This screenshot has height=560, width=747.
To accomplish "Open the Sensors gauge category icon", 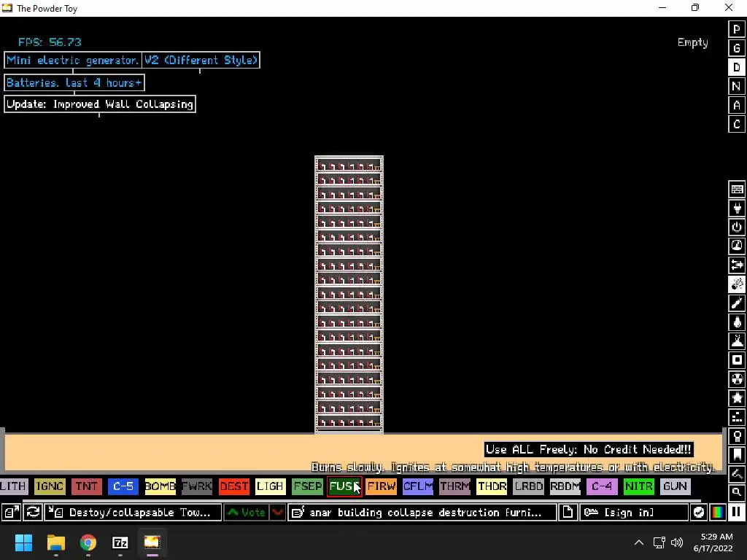I will pyautogui.click(x=737, y=246).
